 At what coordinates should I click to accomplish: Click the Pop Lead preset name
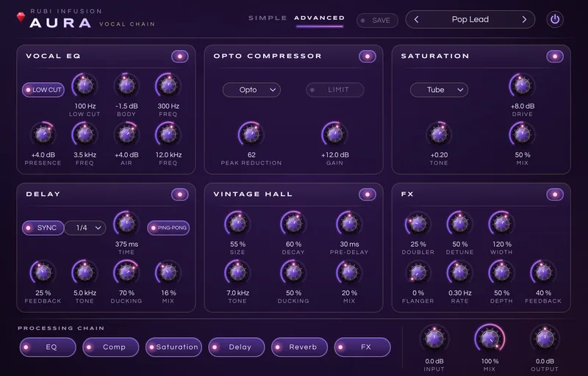(x=470, y=20)
